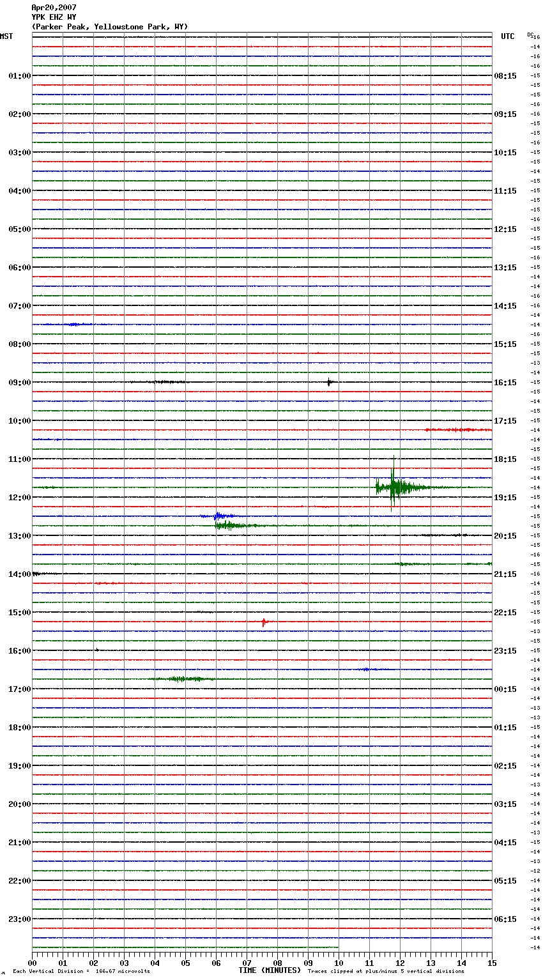Select the 06:00 MST time label
Screen dimensions: 543x980
tap(19, 268)
